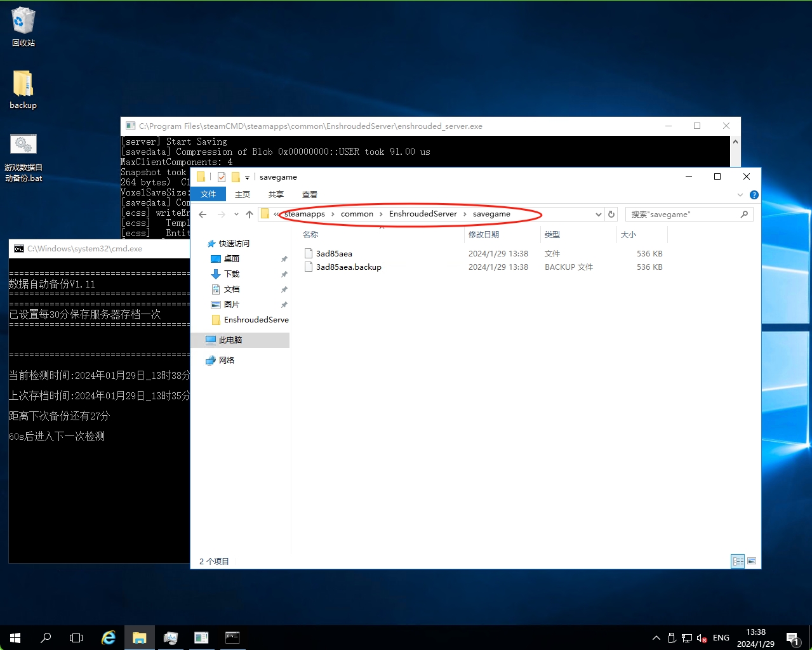
Task: Switch to the 主页 ribbon tab
Action: 243,194
